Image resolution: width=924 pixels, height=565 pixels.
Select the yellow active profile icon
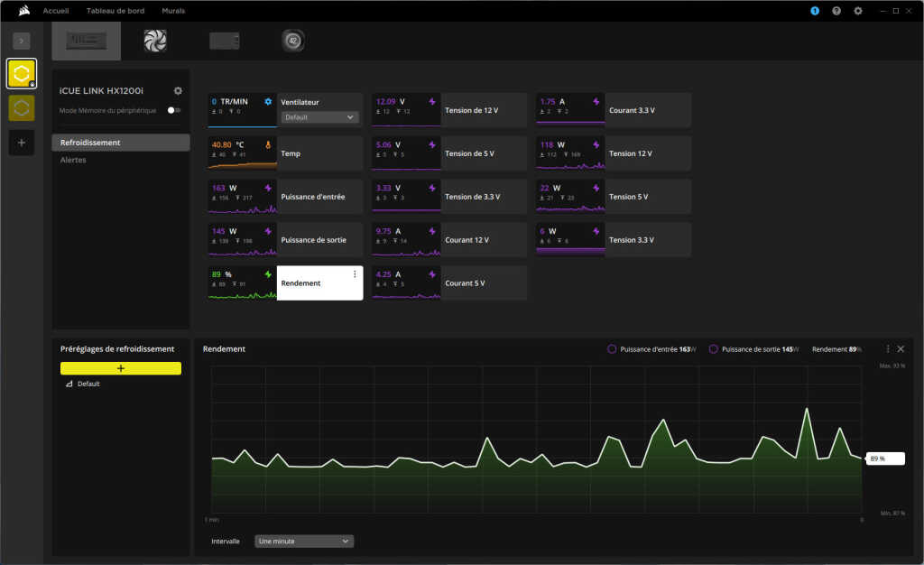point(22,74)
